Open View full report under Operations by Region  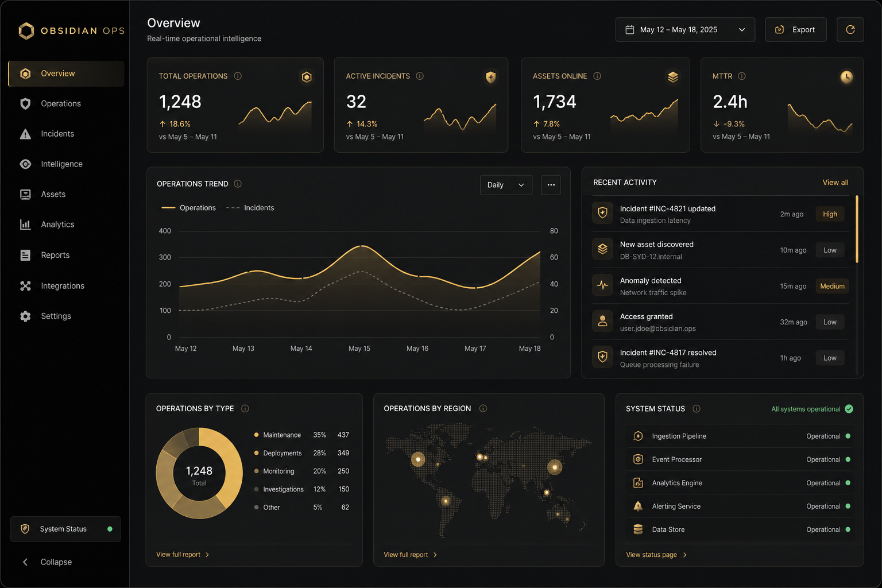(x=411, y=555)
